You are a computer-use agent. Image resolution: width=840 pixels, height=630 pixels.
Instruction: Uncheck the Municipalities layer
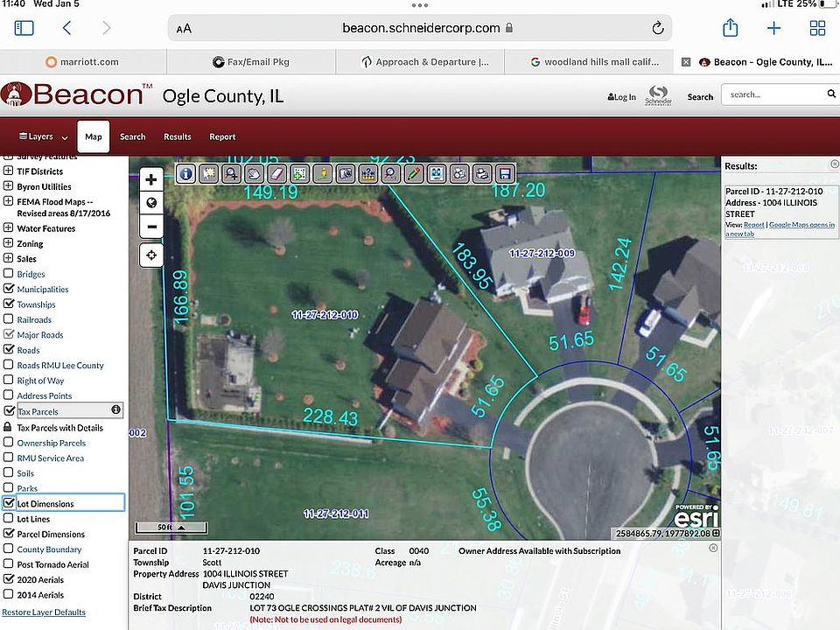coord(9,288)
